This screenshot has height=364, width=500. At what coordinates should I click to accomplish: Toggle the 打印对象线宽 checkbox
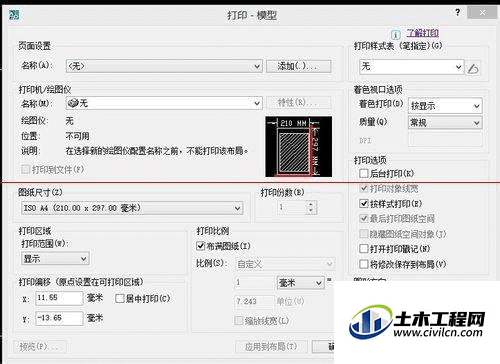(x=364, y=189)
